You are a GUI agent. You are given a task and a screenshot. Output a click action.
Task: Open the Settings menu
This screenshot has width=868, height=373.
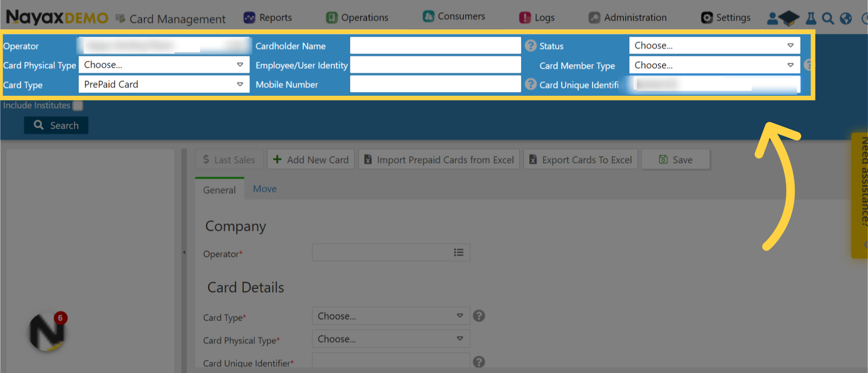click(726, 18)
